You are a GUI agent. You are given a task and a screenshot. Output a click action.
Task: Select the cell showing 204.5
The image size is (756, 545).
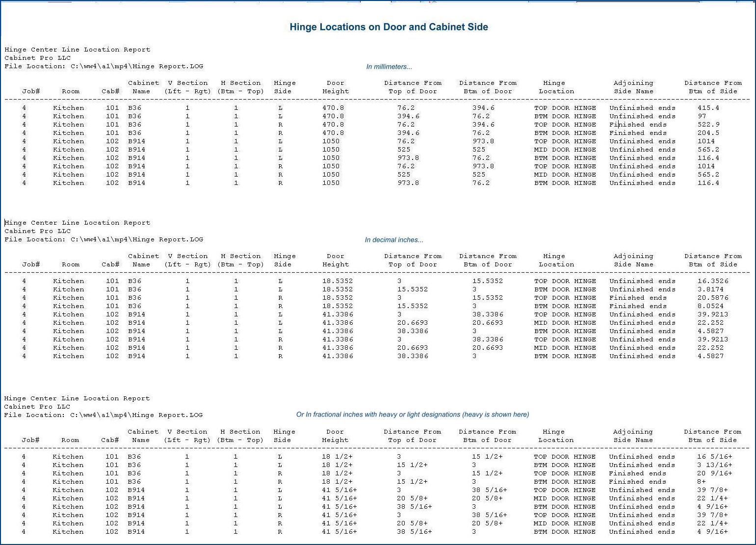[x=708, y=133]
